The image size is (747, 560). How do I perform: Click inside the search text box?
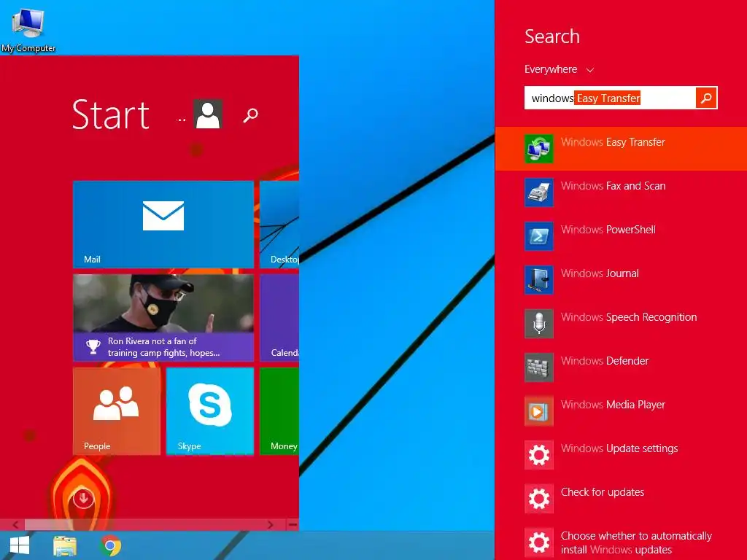click(x=610, y=98)
